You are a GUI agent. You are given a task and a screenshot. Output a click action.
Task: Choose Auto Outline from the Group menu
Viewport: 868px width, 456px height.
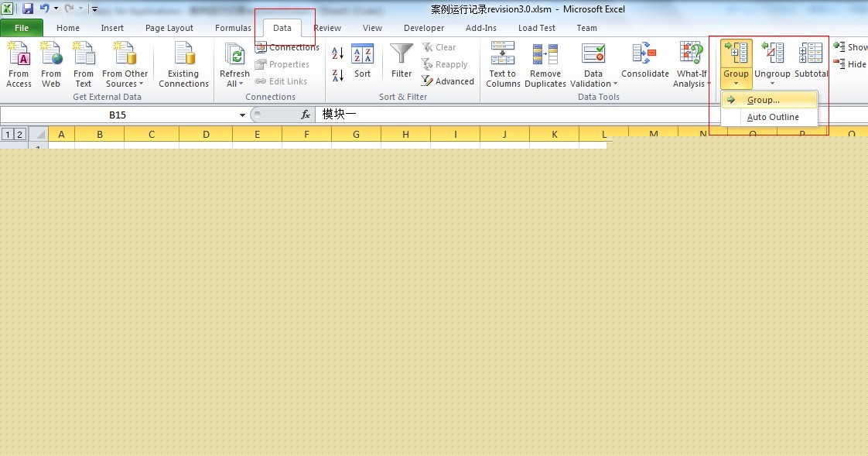click(x=770, y=117)
